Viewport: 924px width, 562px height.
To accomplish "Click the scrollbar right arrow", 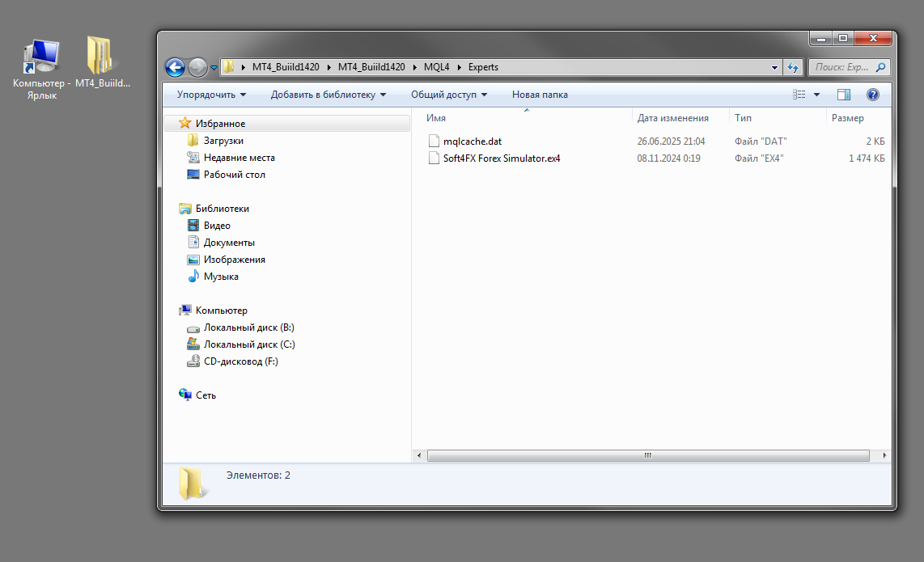I will coord(884,456).
